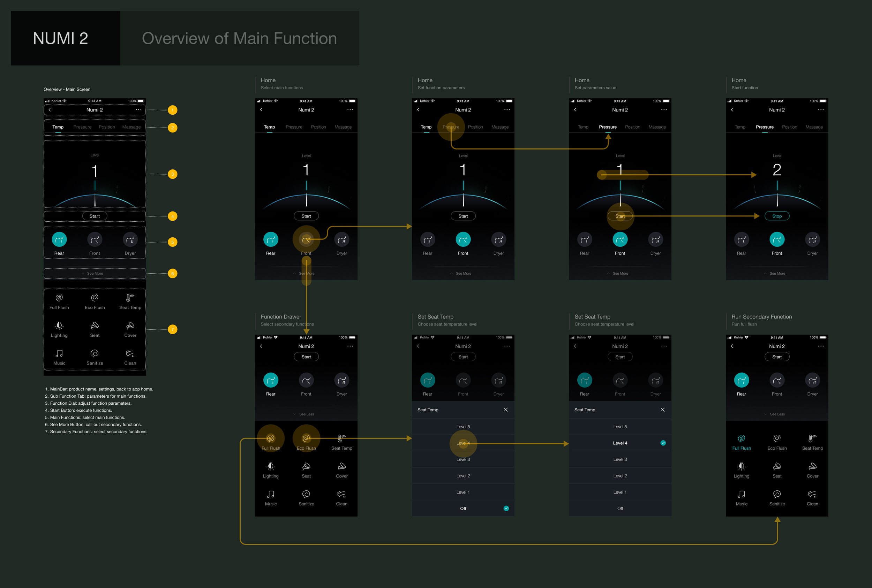The width and height of the screenshot is (872, 588).
Task: Tap Seat Temp icon in Function Drawer screen
Action: [341, 438]
